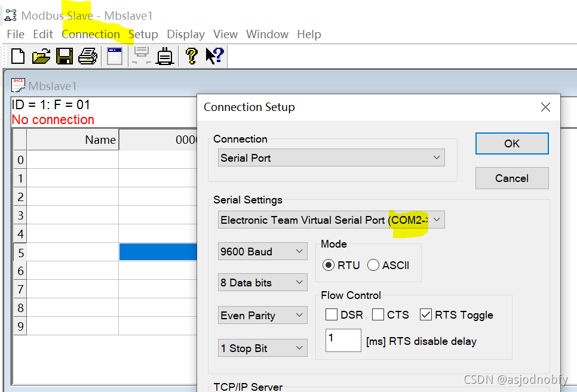Screen dimensions: 577x392
Task: Open the File menu
Action: click(x=16, y=34)
